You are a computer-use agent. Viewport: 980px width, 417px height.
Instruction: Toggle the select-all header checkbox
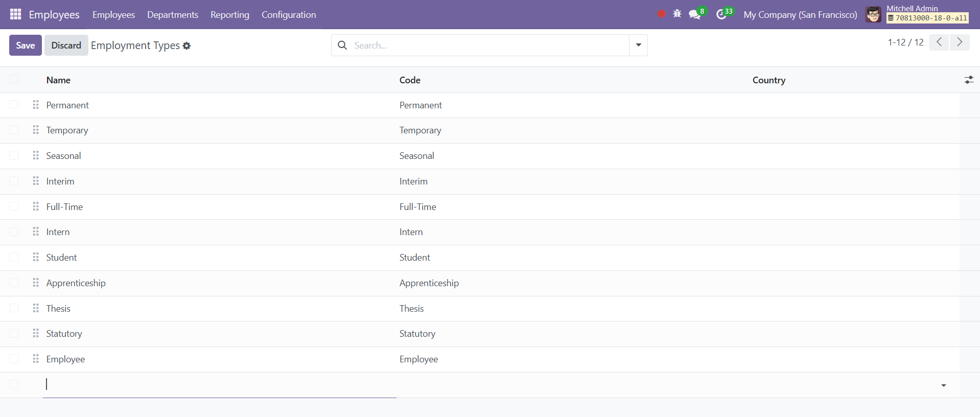[x=14, y=79]
